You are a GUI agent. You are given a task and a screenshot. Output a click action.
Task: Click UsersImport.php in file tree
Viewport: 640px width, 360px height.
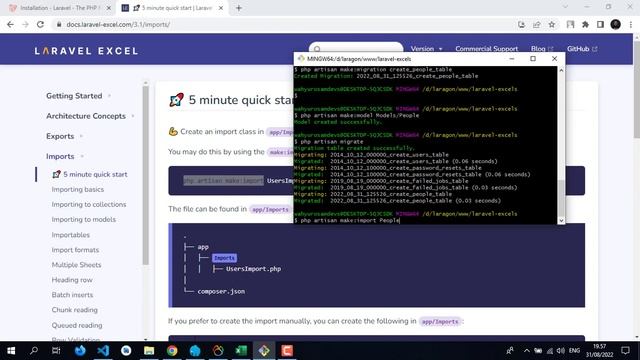click(x=253, y=269)
